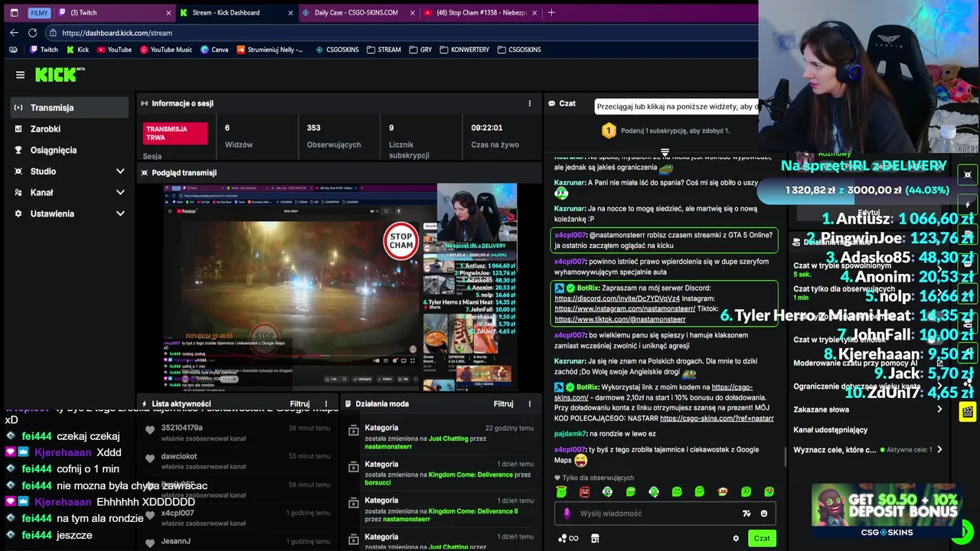Image resolution: width=980 pixels, height=551 pixels.
Task: Open channel points icon below chat
Action: [567, 539]
